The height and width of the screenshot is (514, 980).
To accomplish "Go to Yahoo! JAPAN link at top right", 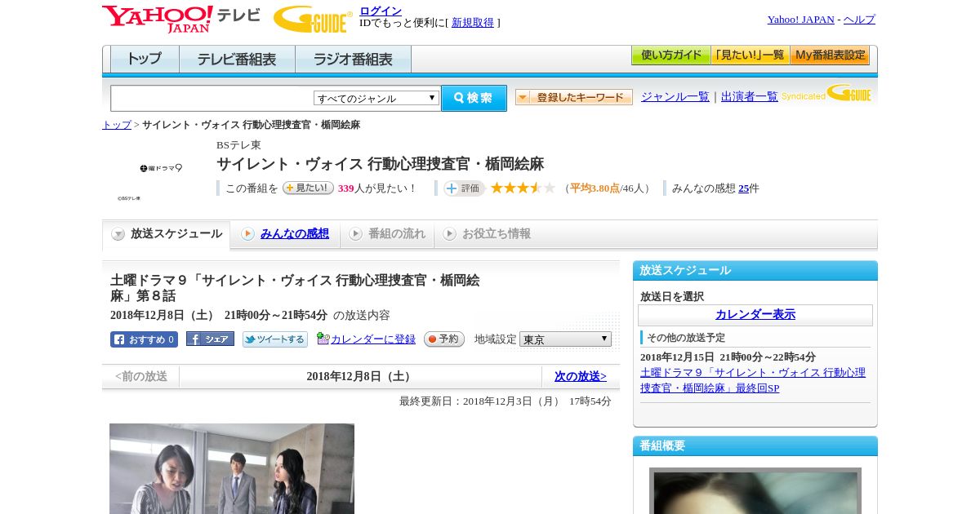I will tap(800, 20).
